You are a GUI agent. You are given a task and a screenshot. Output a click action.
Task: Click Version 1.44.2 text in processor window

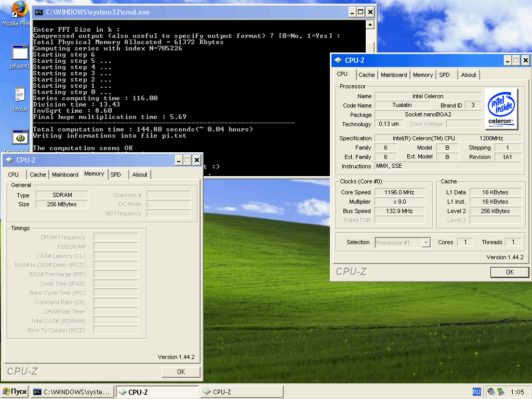pos(505,258)
